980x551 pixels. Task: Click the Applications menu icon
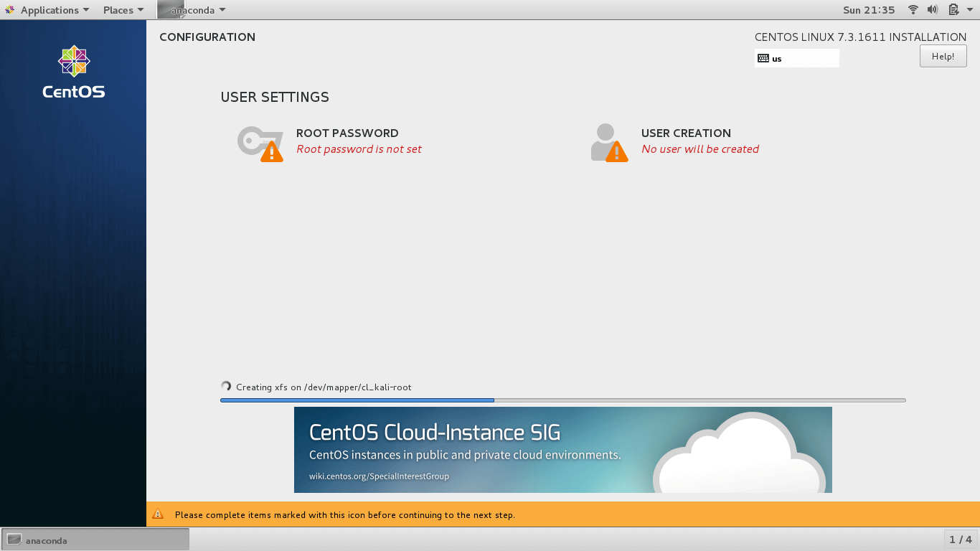click(10, 10)
